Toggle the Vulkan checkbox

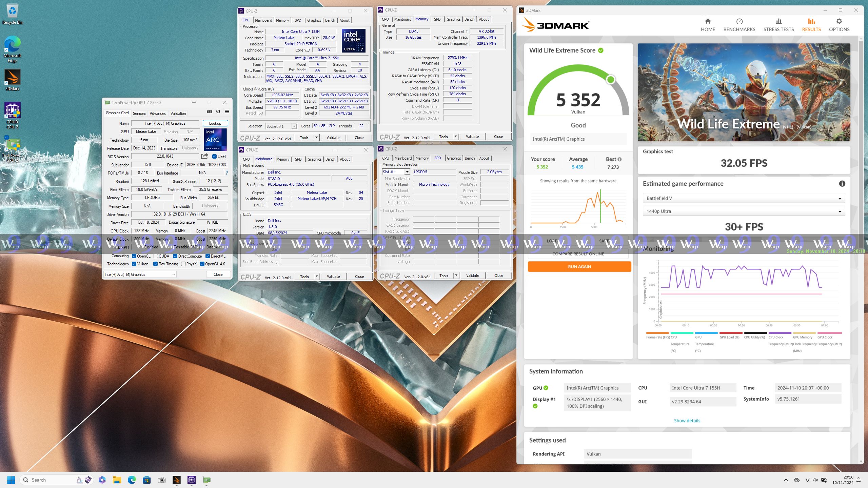134,264
